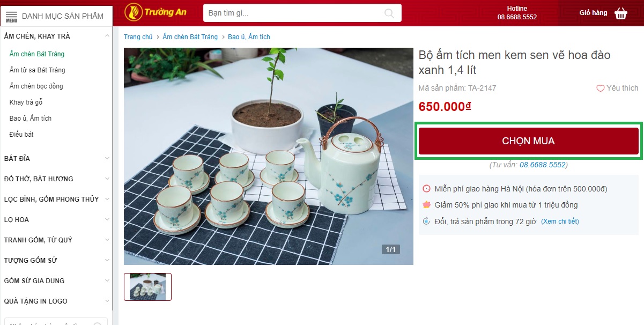Collapse the ẤM CHÉN, KHAY TRÀ category
The image size is (644, 325).
[x=107, y=36]
